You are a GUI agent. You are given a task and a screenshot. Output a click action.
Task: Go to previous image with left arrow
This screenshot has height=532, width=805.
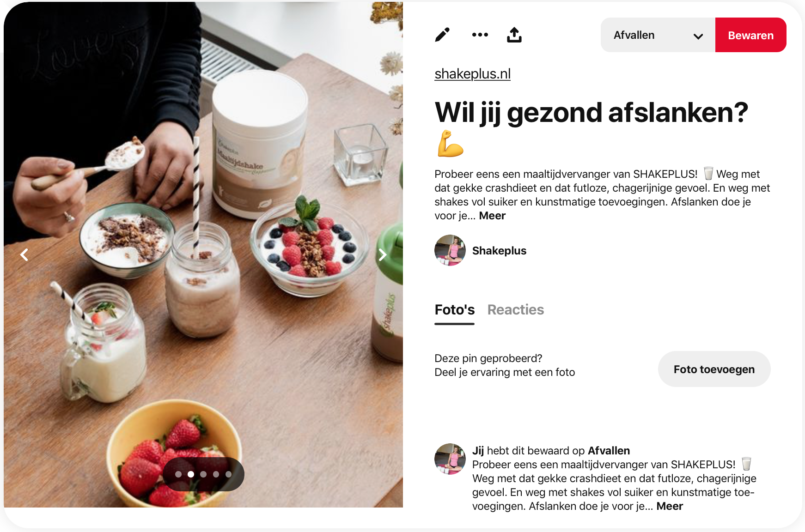(x=24, y=254)
